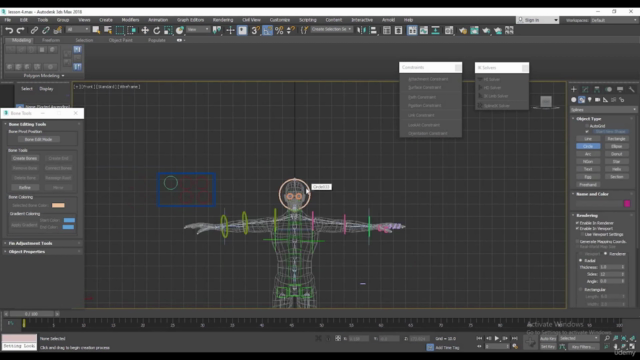This screenshot has width=640, height=360.
Task: Click the Bone Edit Mode button
Action: point(38,140)
